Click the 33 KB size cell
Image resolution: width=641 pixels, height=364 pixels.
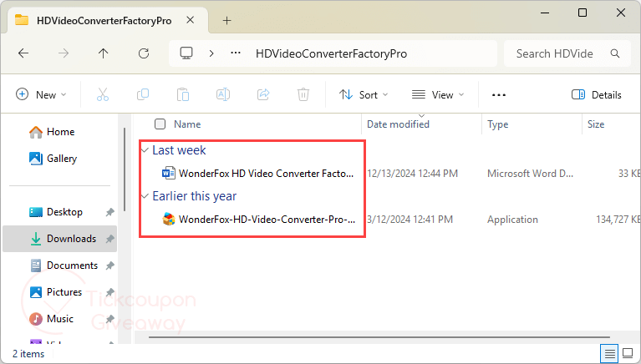[x=629, y=174]
